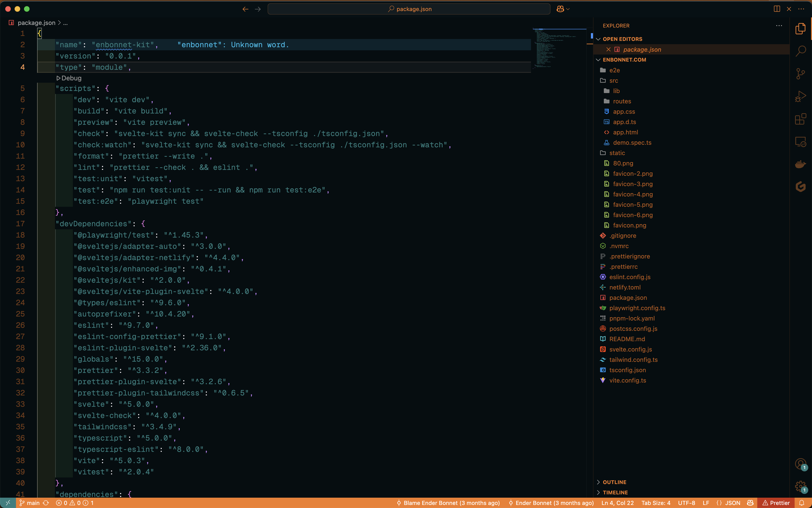The height and width of the screenshot is (508, 812).
Task: Open README.md file
Action: click(627, 339)
